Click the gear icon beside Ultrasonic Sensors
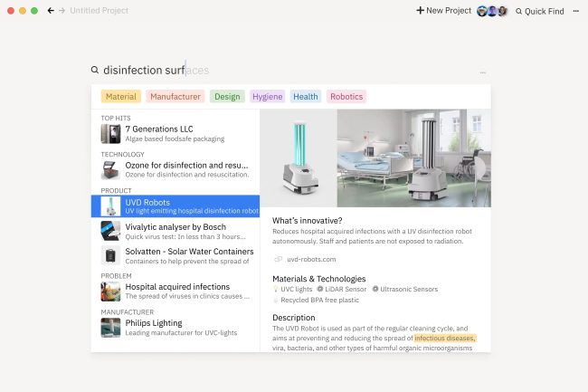 point(375,289)
